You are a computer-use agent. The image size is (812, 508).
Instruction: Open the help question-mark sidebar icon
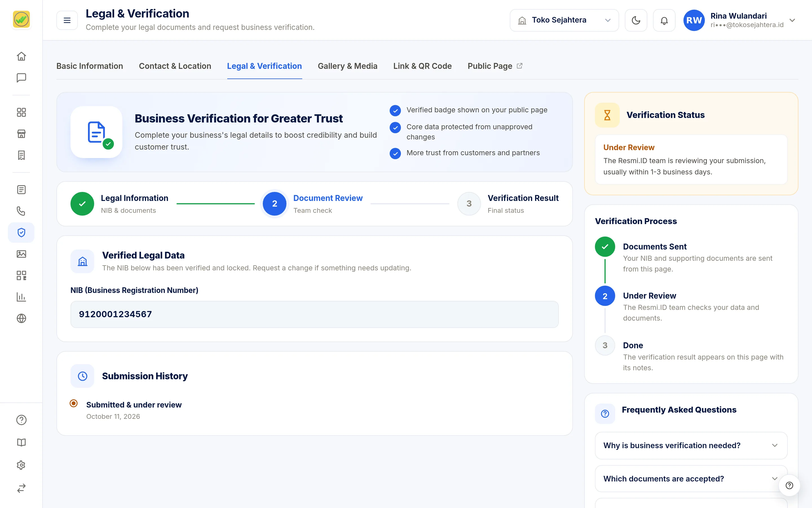[21, 420]
